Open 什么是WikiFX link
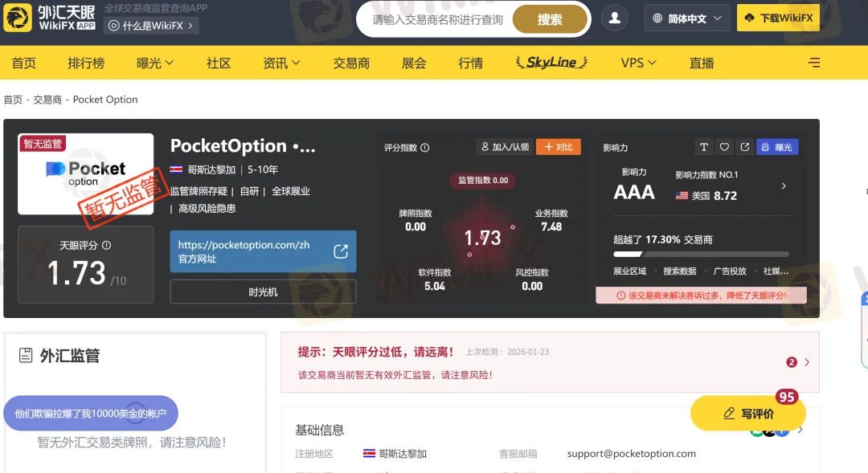868x473 pixels. 151,26
